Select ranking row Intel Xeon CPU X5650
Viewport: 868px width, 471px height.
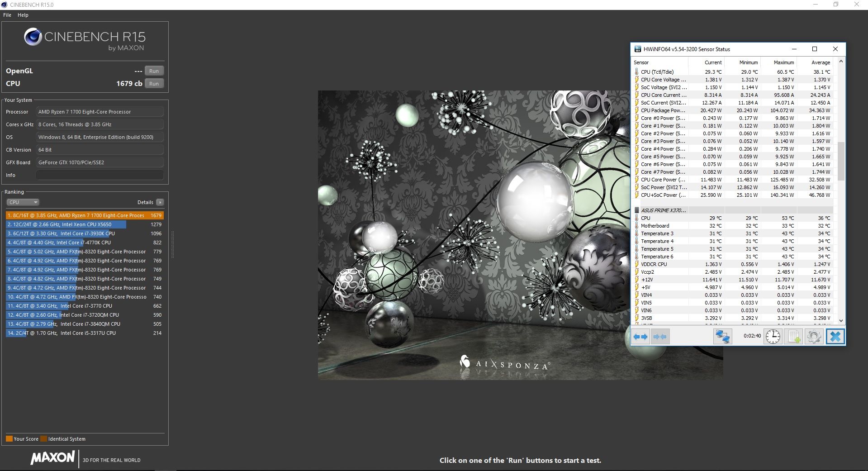tap(85, 224)
